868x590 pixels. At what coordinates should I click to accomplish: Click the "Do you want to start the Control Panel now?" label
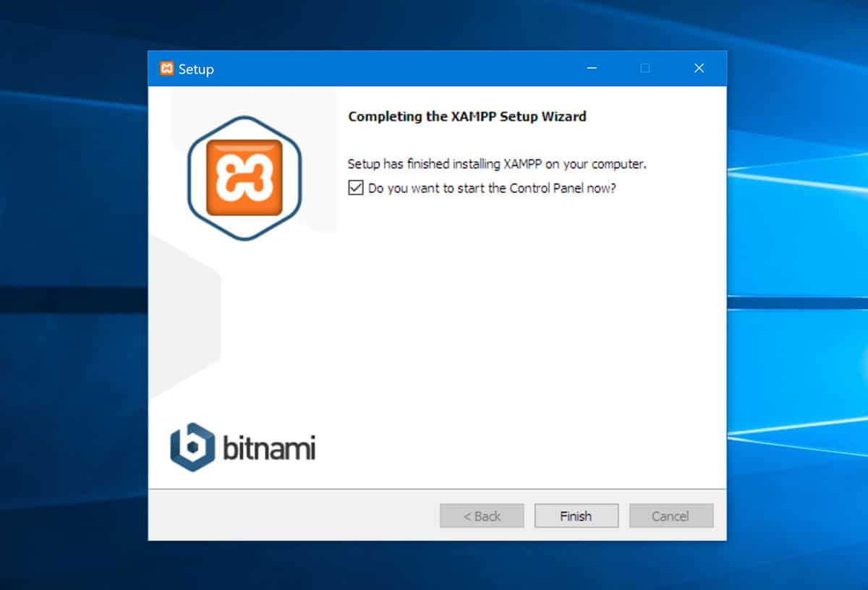[x=492, y=188]
